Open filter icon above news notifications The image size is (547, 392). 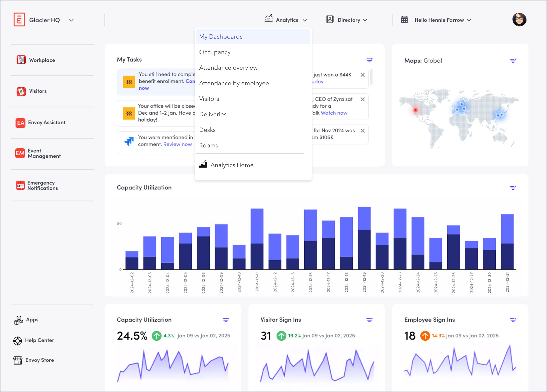point(369,60)
